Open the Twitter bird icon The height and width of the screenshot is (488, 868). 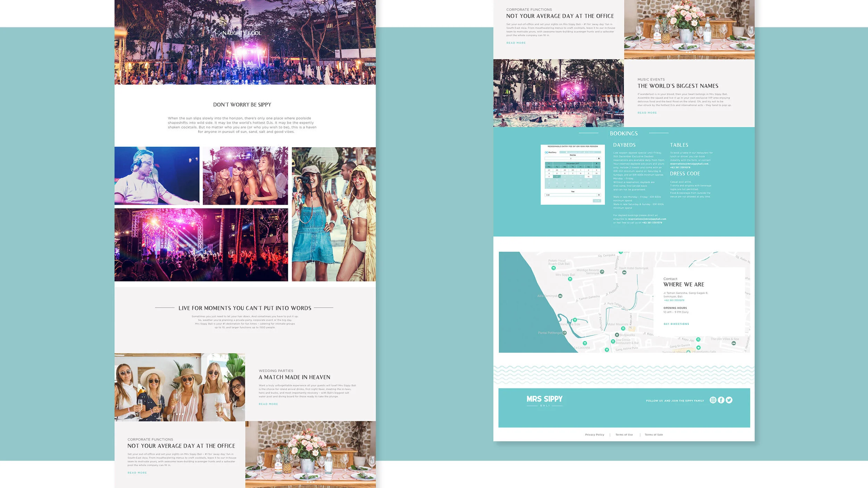(x=729, y=400)
